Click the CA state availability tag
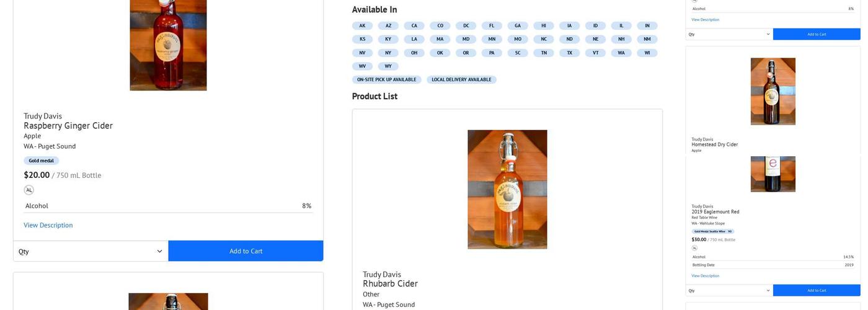The height and width of the screenshot is (310, 868). click(x=414, y=25)
